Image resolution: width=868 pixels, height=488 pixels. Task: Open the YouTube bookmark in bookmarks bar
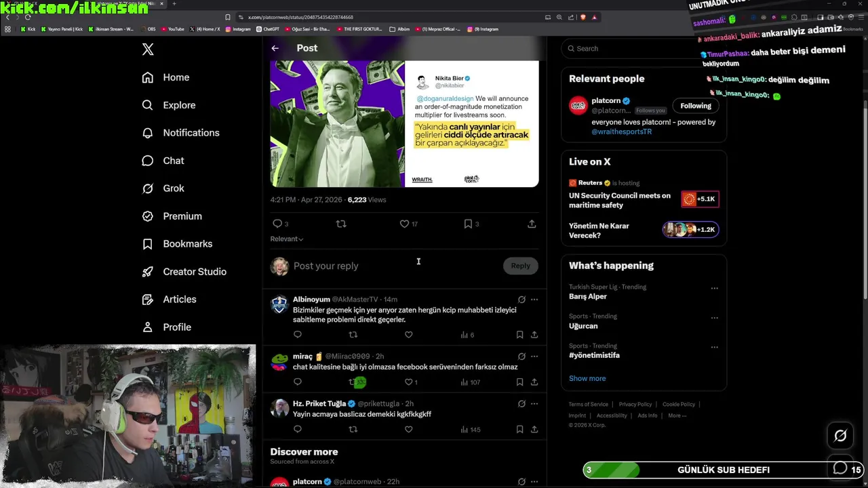(x=172, y=29)
